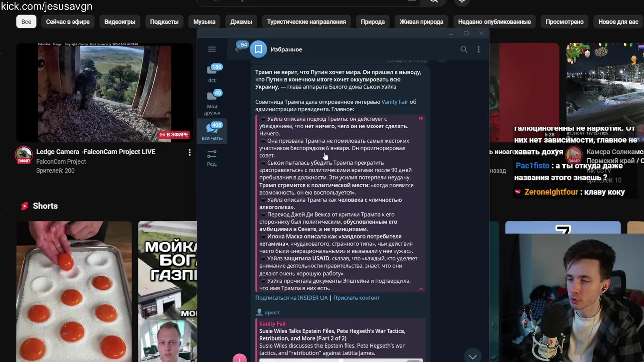Open the Ledge Camera video three-dots menu

pyautogui.click(x=189, y=152)
